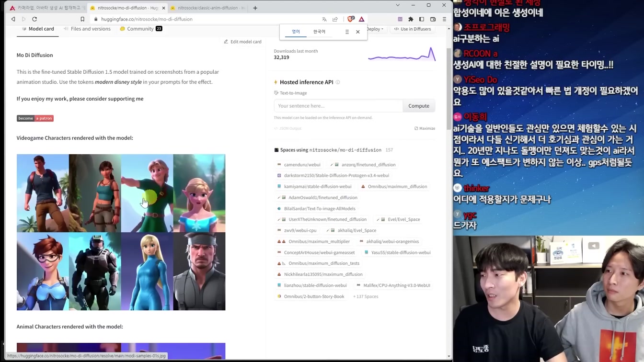This screenshot has width=644, height=362.
Task: Open darkstorm2150/Stable-Diffusion-Protogen-x3.4-webui space
Action: (333, 176)
